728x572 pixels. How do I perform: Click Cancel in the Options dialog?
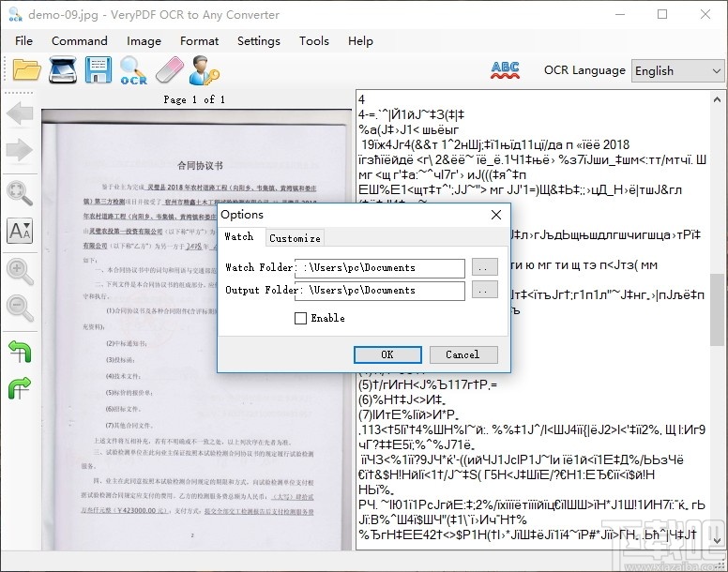point(463,354)
